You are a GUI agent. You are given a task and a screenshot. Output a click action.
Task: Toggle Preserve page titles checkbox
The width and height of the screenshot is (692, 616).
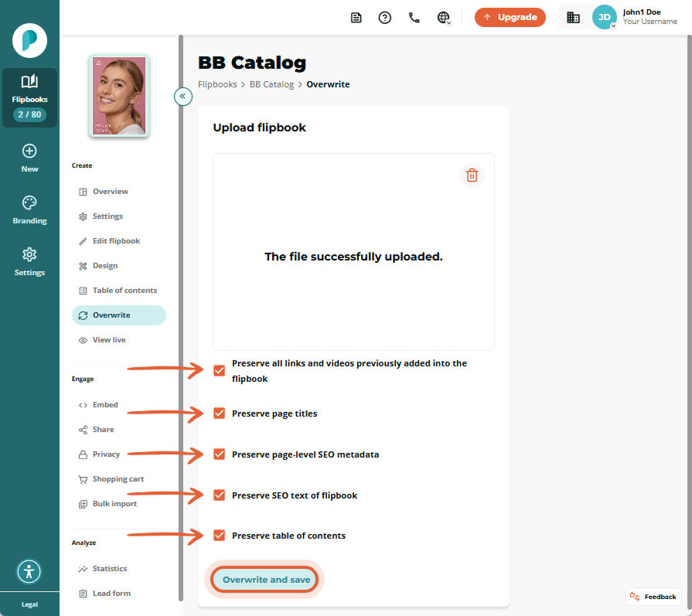pyautogui.click(x=220, y=413)
